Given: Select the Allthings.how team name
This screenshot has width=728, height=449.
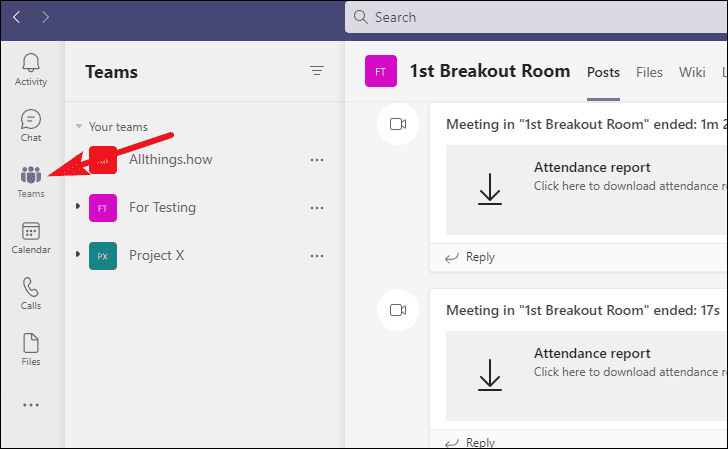Looking at the screenshot, I should 170,160.
